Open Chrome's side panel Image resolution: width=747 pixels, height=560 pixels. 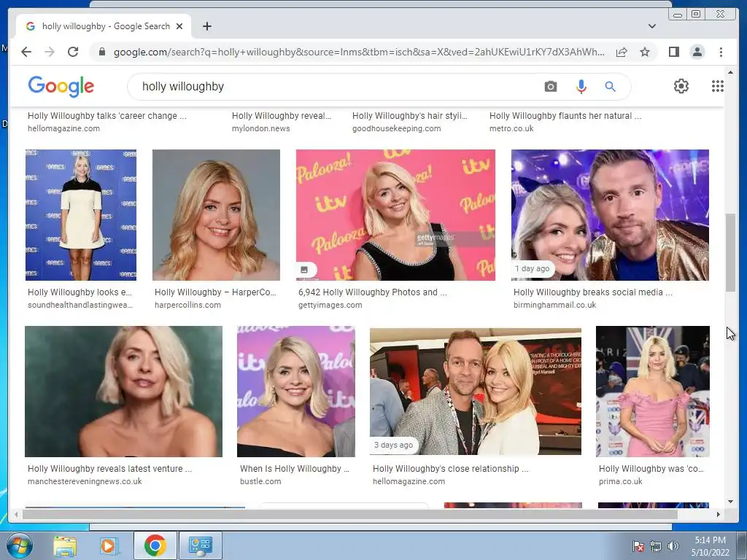(673, 52)
